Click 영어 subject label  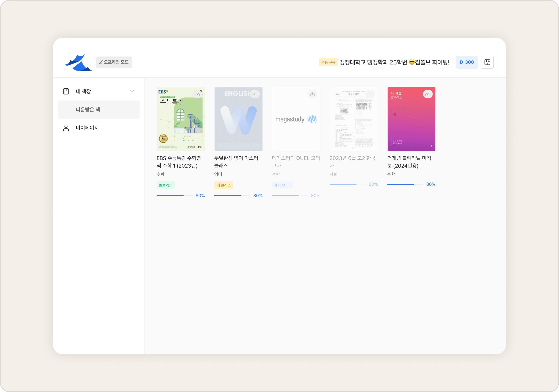pos(218,174)
